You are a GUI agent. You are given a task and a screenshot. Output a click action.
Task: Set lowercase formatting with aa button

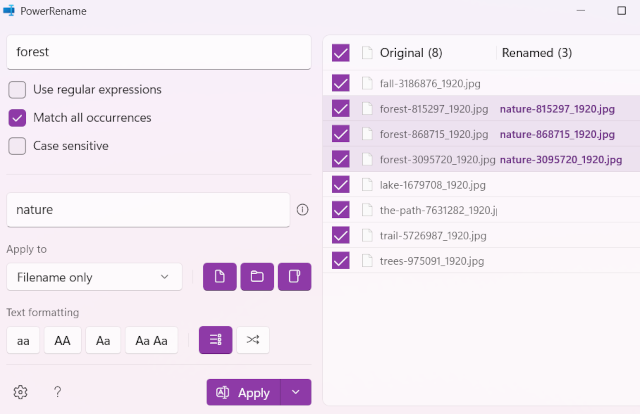[x=23, y=340]
